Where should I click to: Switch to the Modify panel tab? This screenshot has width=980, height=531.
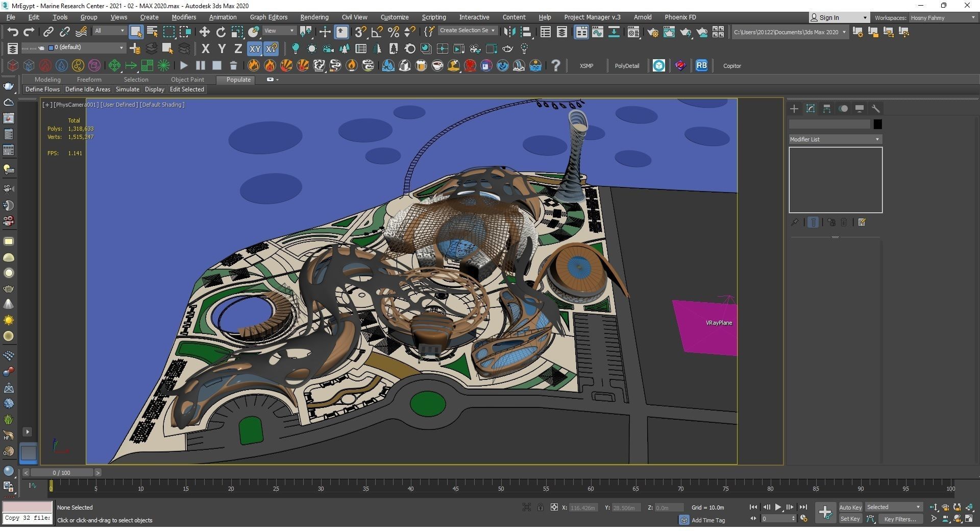811,109
